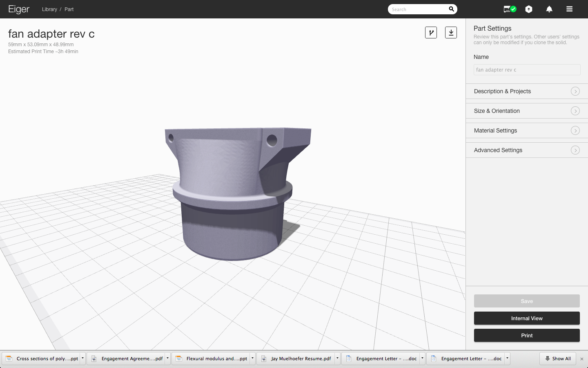Open the printer status icon
Screen dimensions: 588x368
[x=510, y=9]
